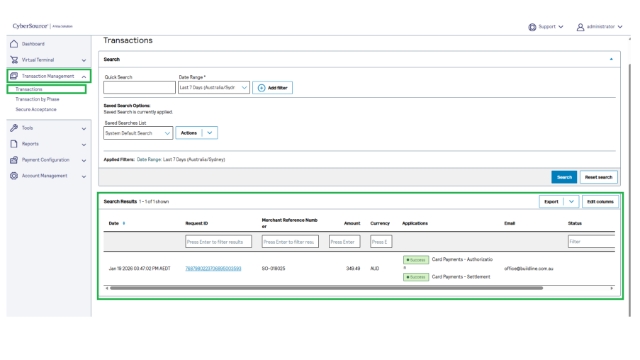
Task: Click the Currency column header
Action: 380,223
